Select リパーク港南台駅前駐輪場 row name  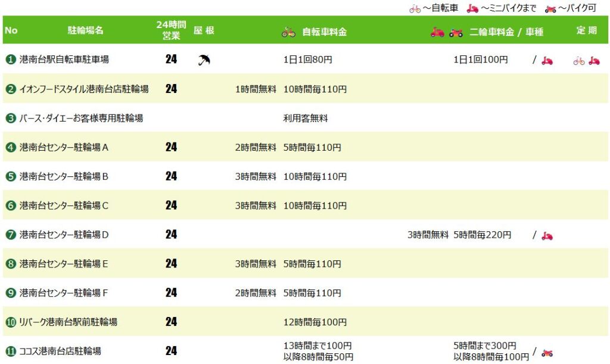68,322
